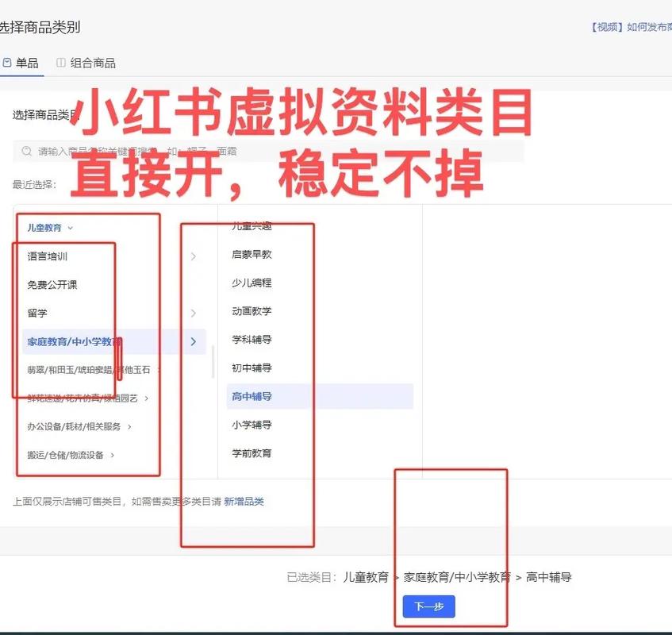
Task: Click the 下一步 button
Action: [x=428, y=607]
